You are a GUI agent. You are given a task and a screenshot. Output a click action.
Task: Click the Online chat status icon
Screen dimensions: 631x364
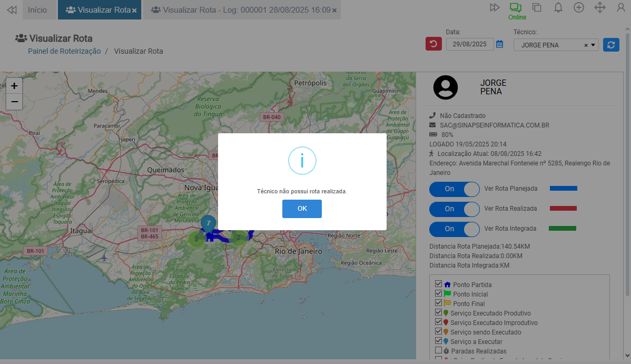pos(515,8)
